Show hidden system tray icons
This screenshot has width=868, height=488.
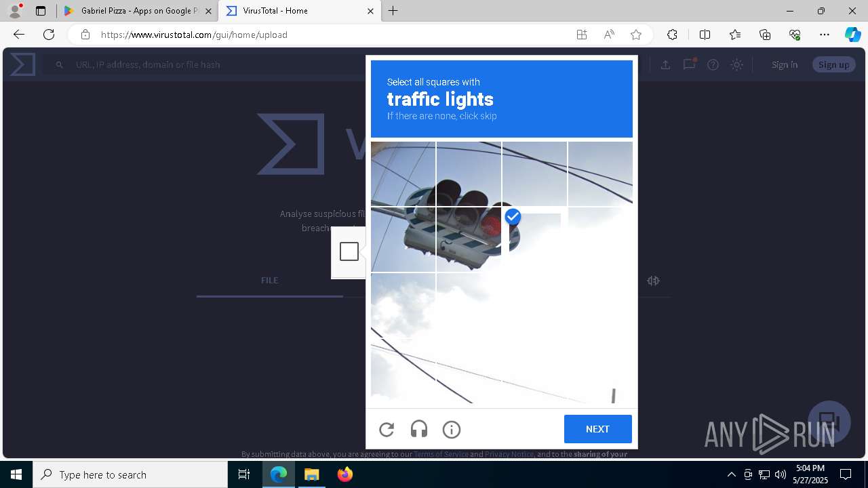[731, 474]
